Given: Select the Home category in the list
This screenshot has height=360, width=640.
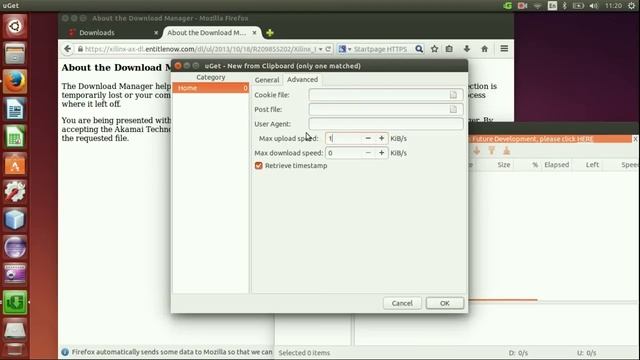Looking at the screenshot, I should coord(211,88).
